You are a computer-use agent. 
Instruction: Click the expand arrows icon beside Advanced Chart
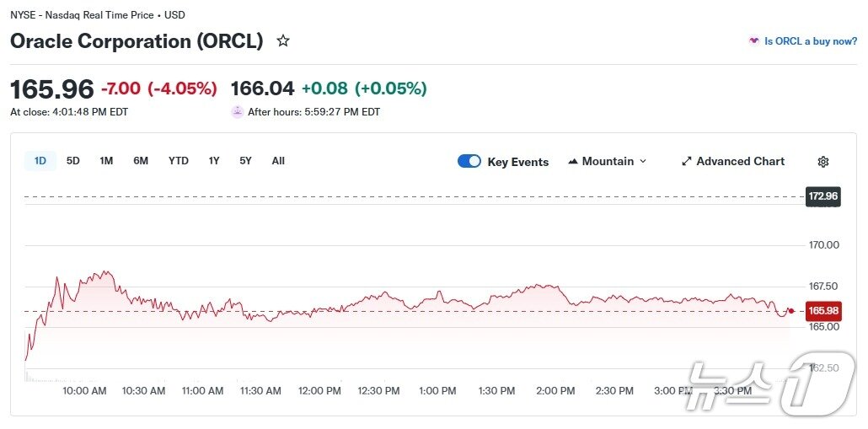coord(686,161)
